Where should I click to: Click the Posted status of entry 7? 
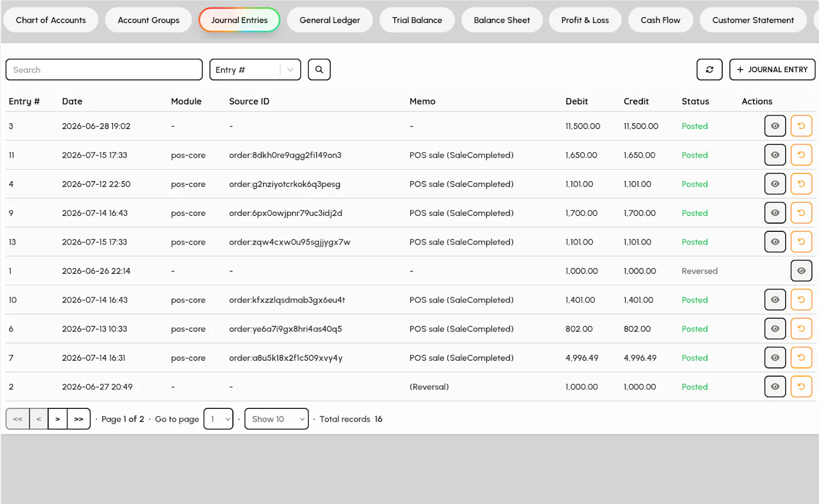(695, 358)
